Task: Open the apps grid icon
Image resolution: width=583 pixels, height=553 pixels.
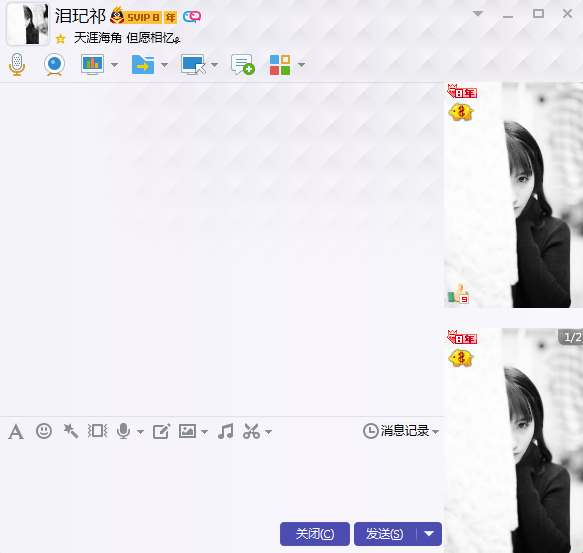Action: pos(280,65)
